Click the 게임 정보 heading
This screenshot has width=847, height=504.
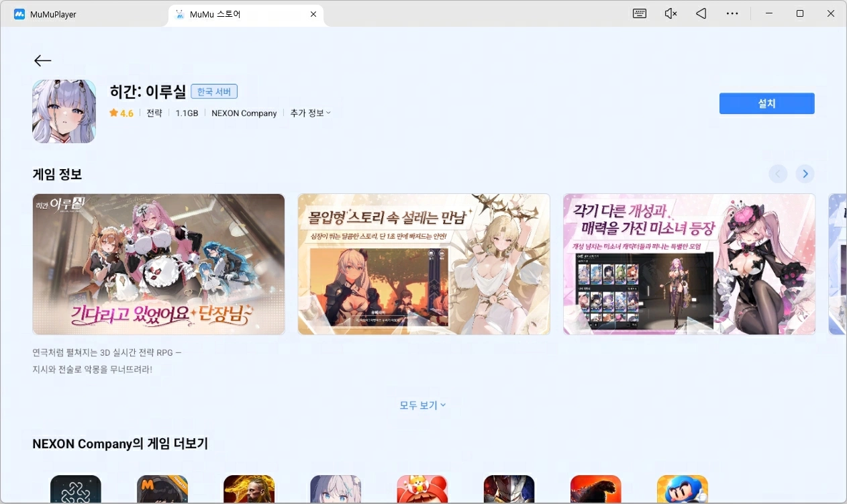pyautogui.click(x=57, y=174)
